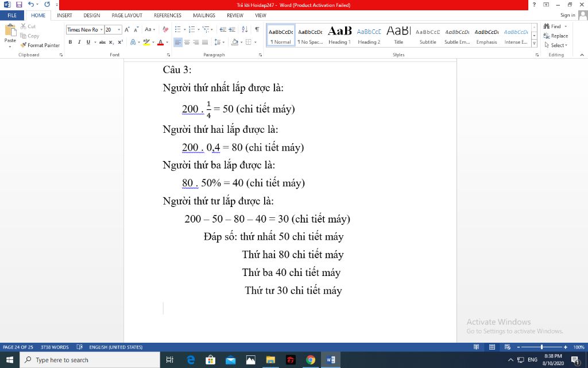This screenshot has width=588, height=368.
Task: Toggle subscript formatting
Action: [x=111, y=42]
